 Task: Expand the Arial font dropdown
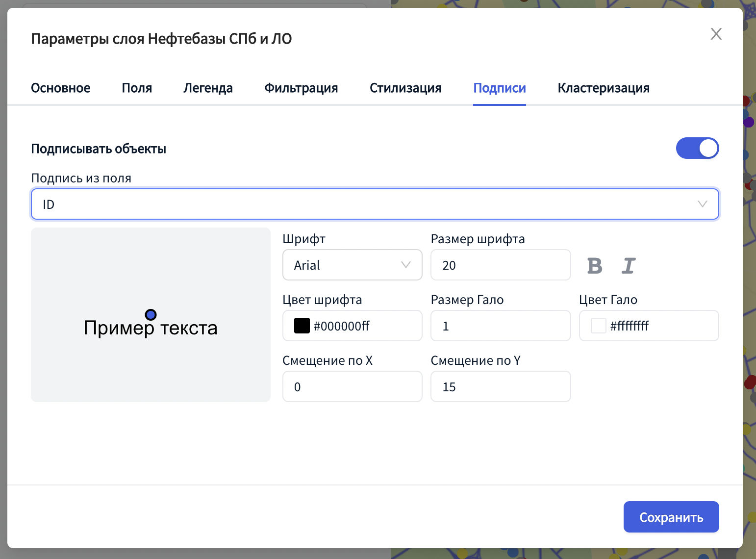click(352, 265)
